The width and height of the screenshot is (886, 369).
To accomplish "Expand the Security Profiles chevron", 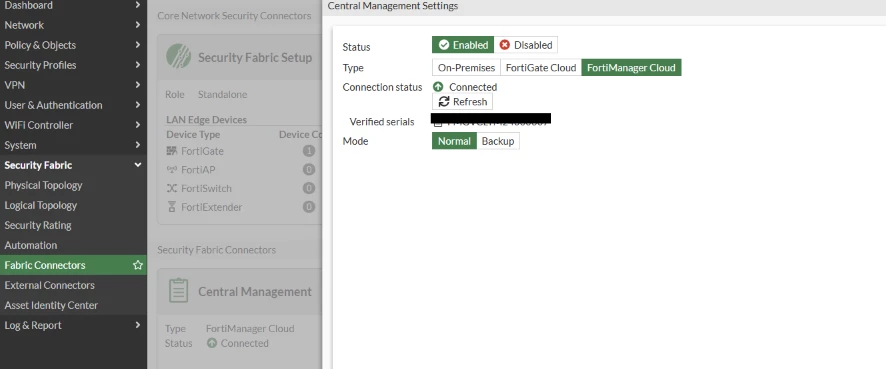I will coord(137,65).
